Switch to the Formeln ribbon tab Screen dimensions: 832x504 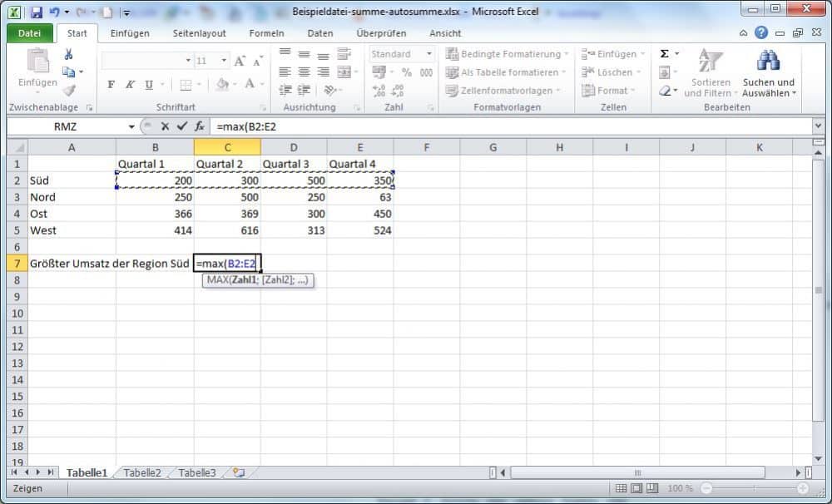[267, 33]
